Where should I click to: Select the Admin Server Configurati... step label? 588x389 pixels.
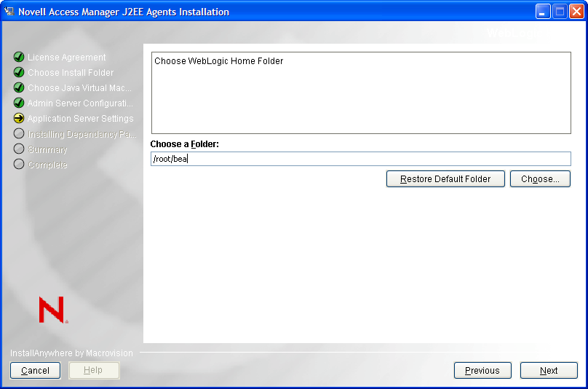click(80, 103)
